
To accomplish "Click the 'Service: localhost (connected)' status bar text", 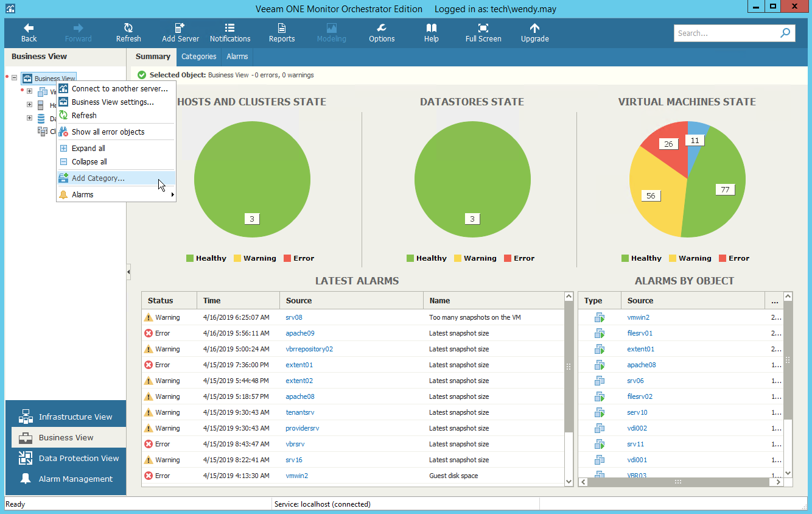I will (x=323, y=504).
